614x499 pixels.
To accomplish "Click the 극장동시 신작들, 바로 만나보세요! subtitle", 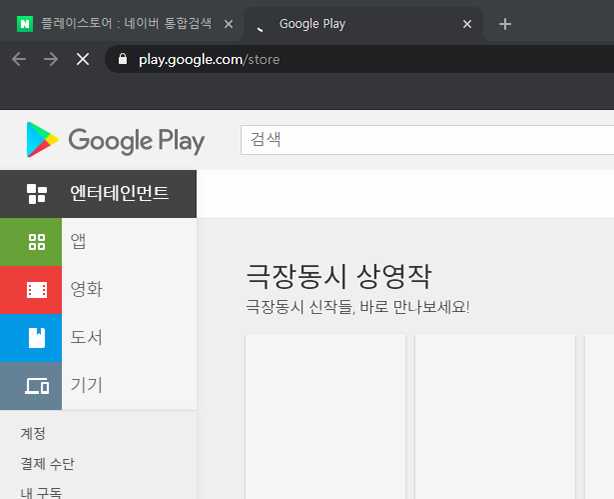I will pyautogui.click(x=358, y=307).
